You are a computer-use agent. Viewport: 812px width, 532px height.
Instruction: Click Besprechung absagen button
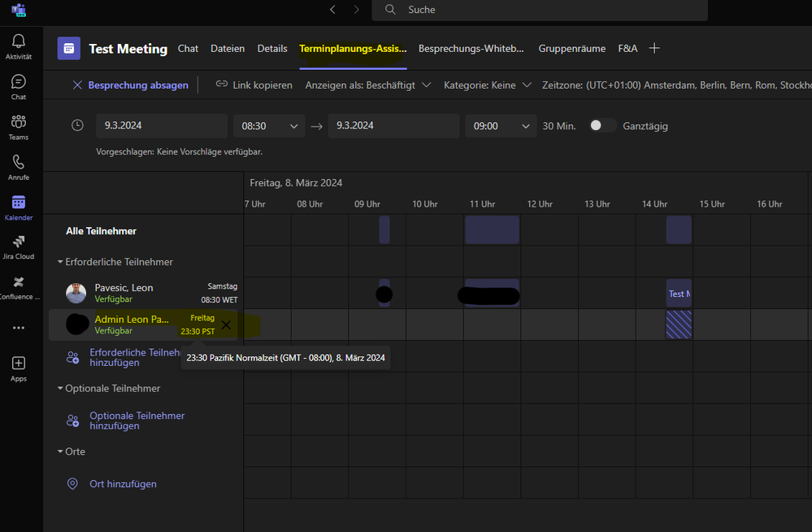130,85
